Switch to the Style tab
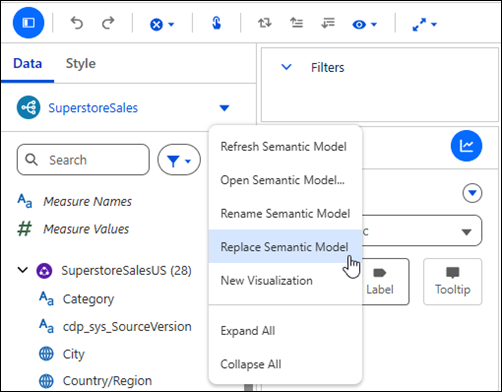The height and width of the screenshot is (392, 502). click(81, 63)
